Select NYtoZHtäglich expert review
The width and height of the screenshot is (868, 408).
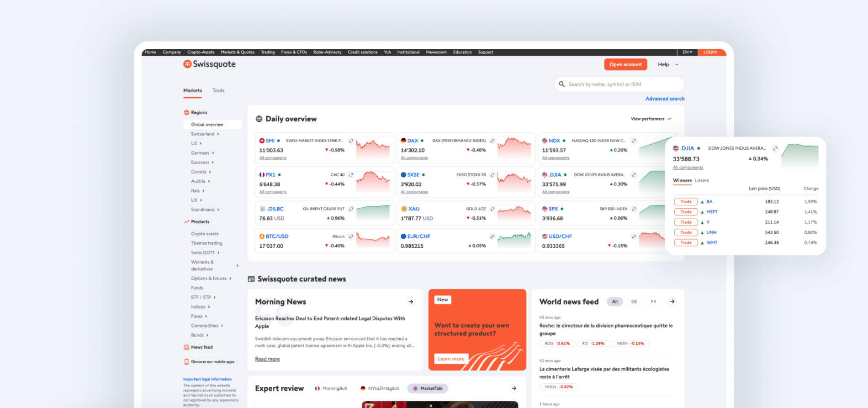(x=380, y=388)
